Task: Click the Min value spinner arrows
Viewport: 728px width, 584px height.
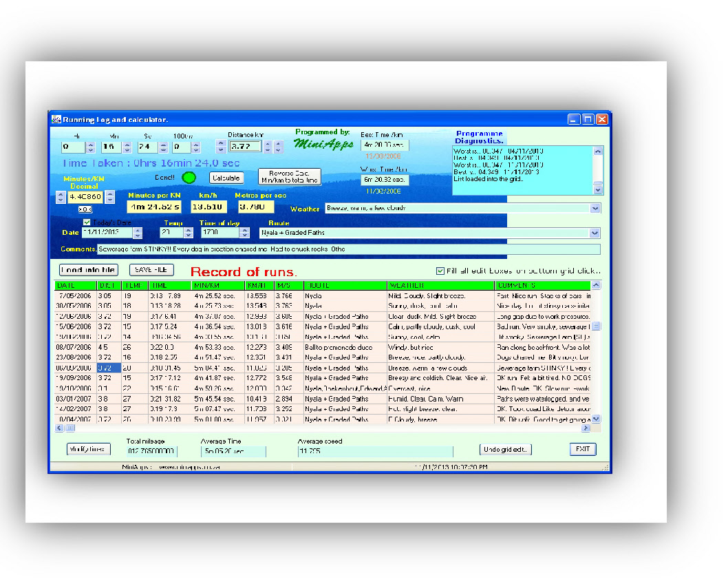Action: point(127,147)
